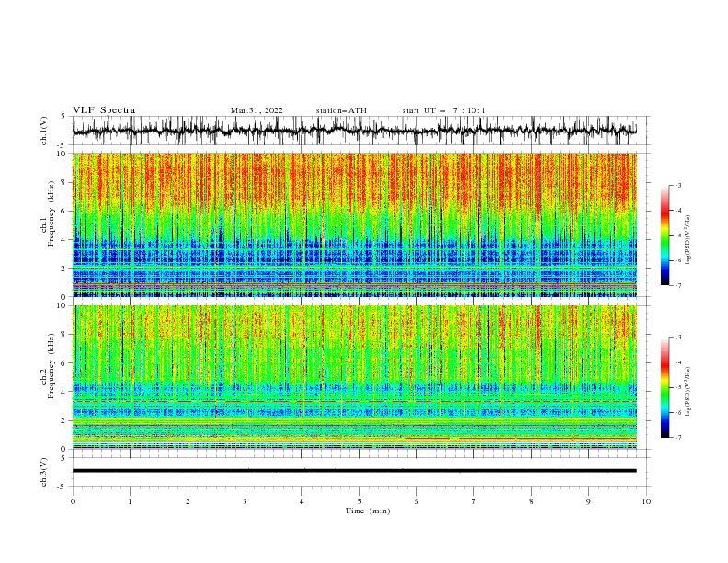Click the 8 kHz tick label on ch.1
This screenshot has height=563, width=728.
point(64,182)
